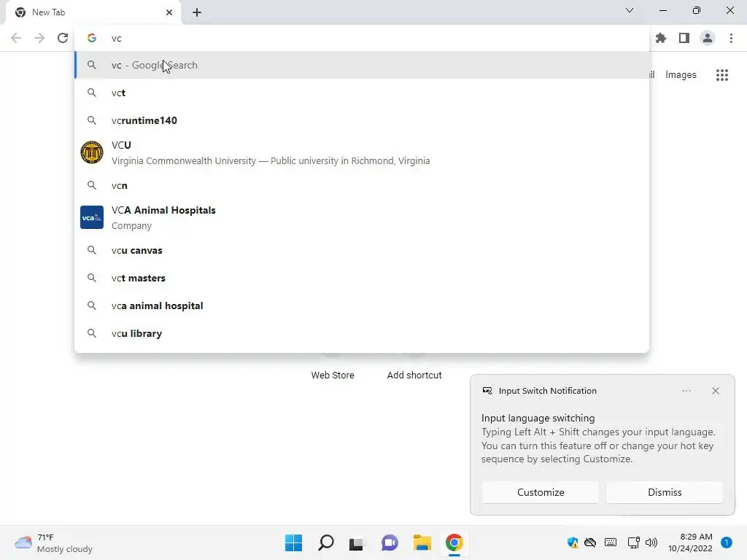Select the New Tab tab
The width and height of the screenshot is (747, 560).
pos(93,12)
